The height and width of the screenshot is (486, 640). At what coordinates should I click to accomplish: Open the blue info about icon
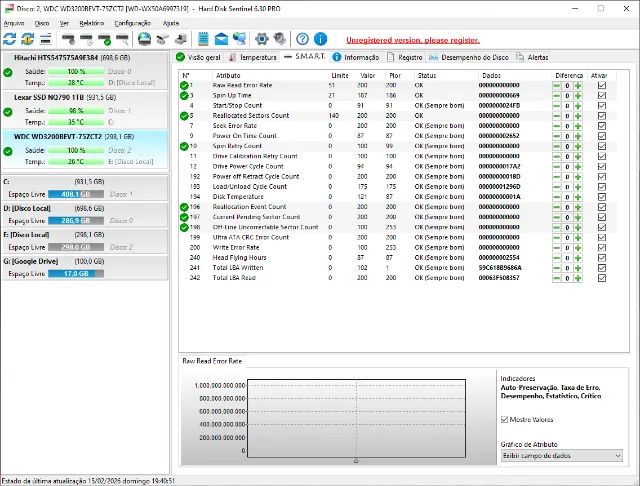320,39
